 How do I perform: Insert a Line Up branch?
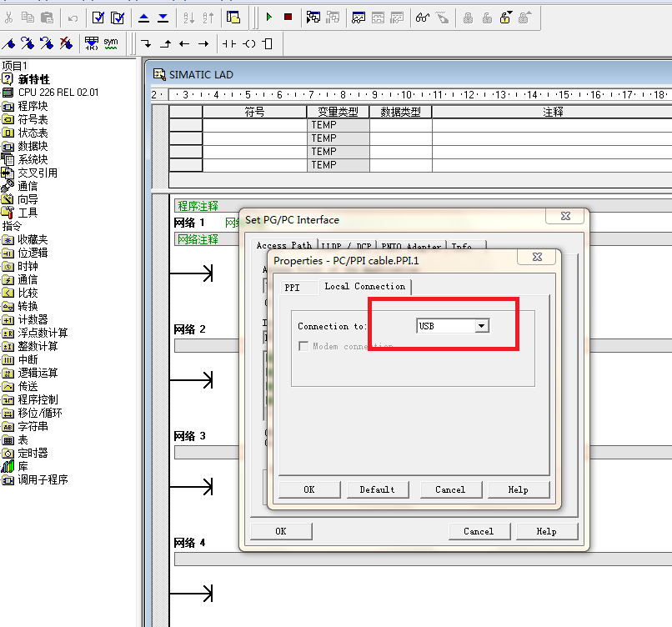pos(165,43)
